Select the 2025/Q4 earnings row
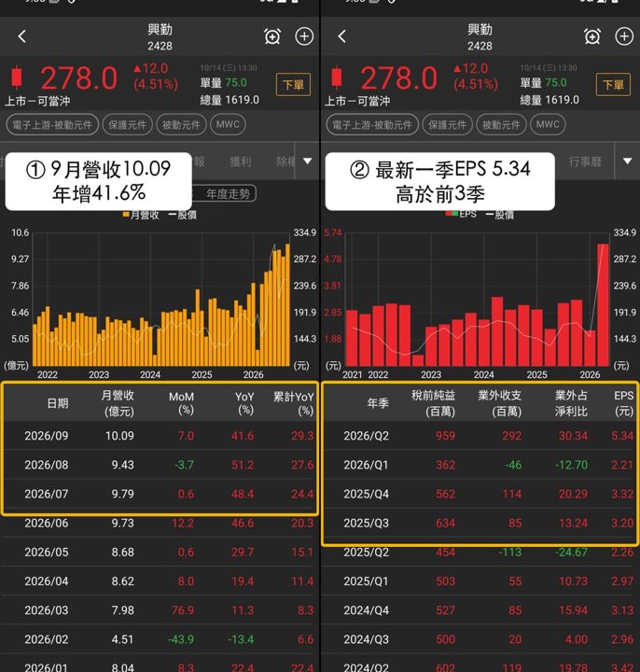640x672 pixels. pos(480,494)
